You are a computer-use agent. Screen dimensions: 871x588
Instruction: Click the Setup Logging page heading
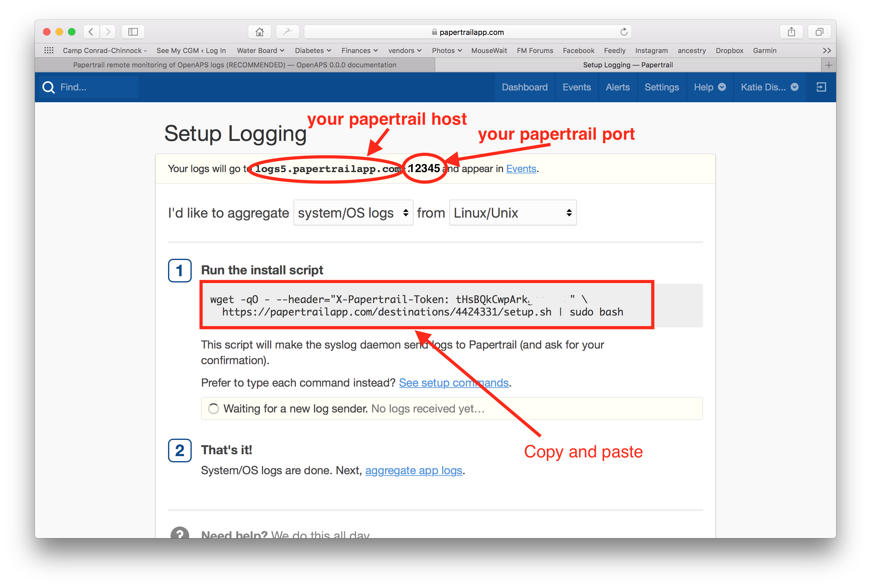[235, 133]
